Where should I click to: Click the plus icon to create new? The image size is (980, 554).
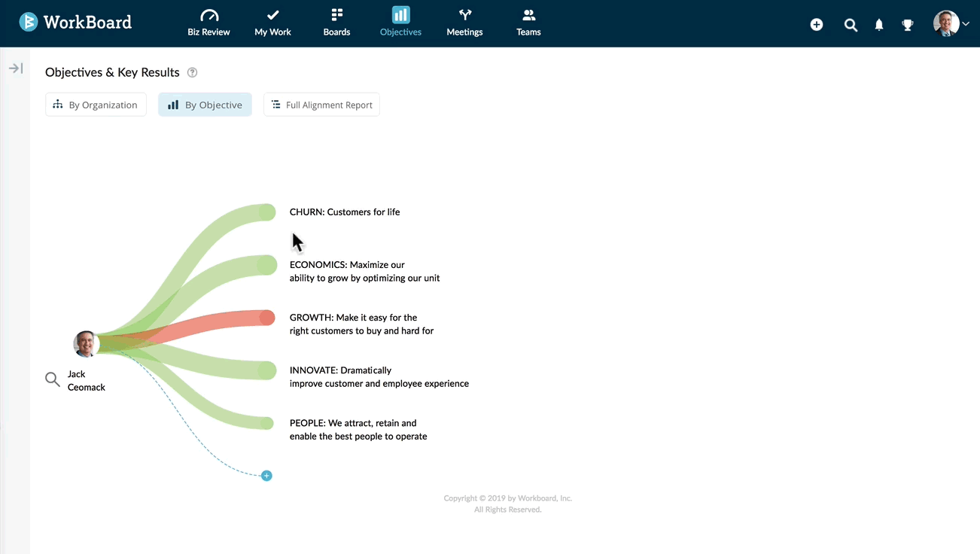pyautogui.click(x=817, y=25)
